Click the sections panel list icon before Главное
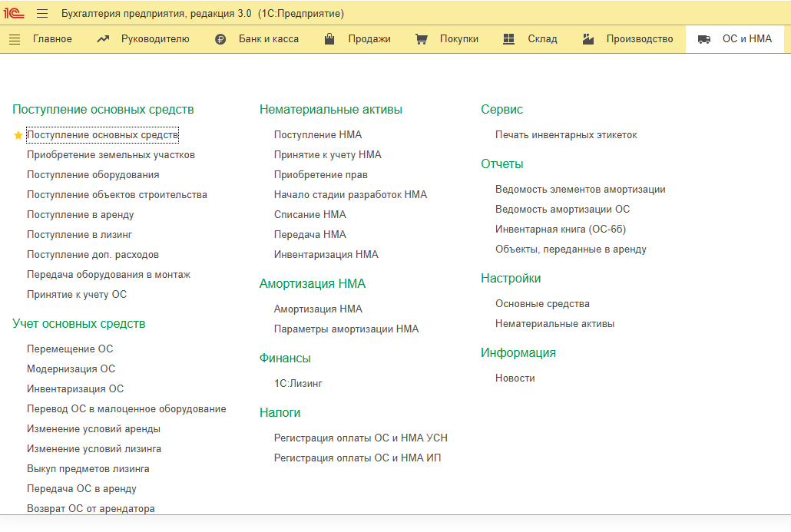791x532 pixels. pyautogui.click(x=15, y=39)
